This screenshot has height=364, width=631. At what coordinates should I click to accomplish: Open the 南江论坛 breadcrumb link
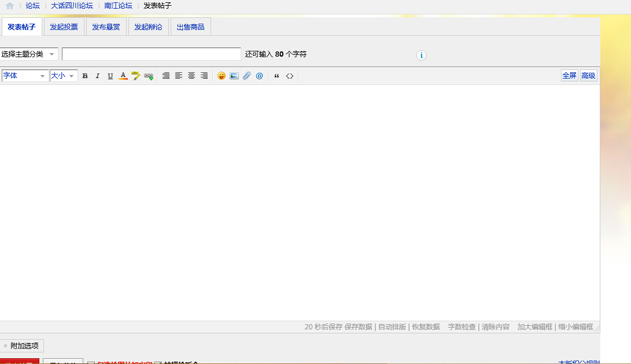click(118, 6)
